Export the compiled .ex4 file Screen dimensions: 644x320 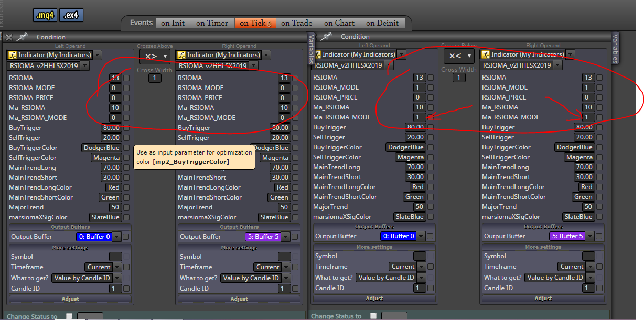click(x=71, y=15)
